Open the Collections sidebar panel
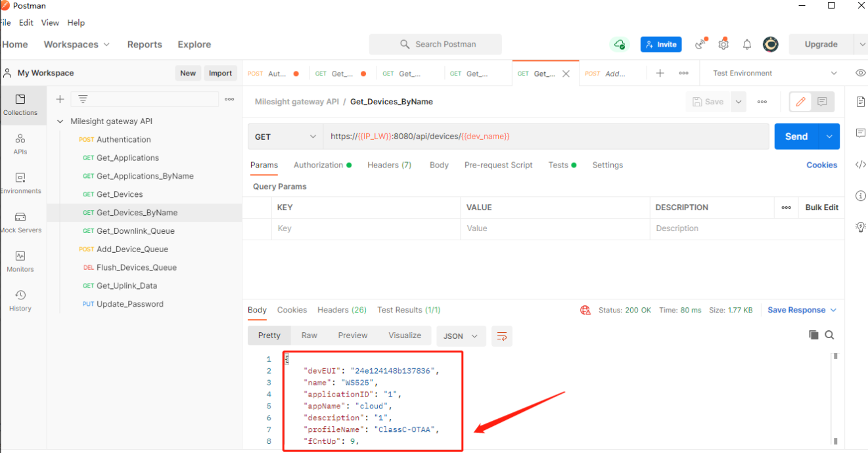The width and height of the screenshot is (868, 453). pos(20,104)
